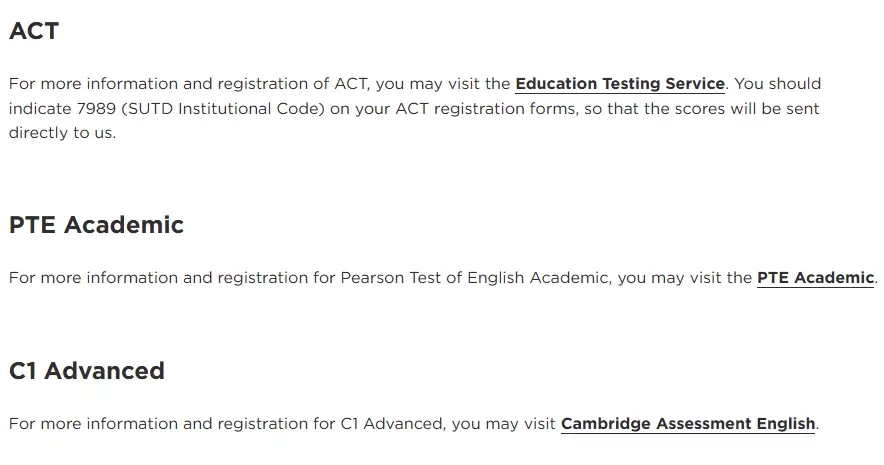Image resolution: width=884 pixels, height=465 pixels.
Task: Click the 7989 institutional code number
Action: pos(96,108)
